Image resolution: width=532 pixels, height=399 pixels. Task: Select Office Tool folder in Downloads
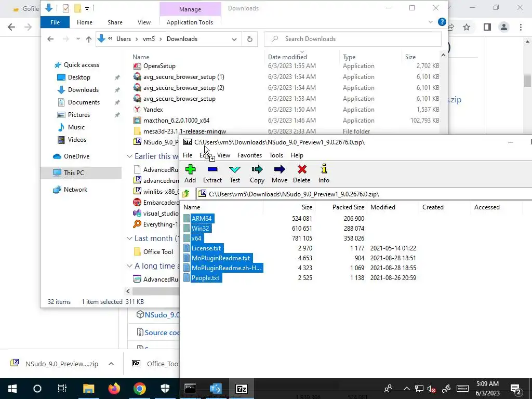click(158, 252)
